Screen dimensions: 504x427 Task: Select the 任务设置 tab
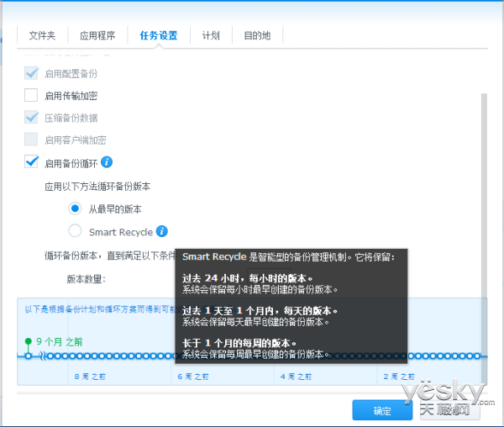tap(158, 36)
